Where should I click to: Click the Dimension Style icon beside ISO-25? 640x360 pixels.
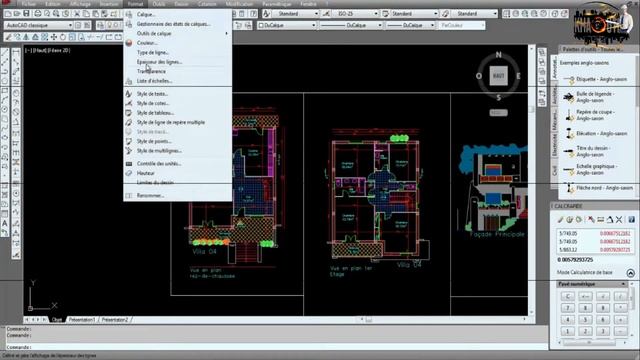[326, 13]
